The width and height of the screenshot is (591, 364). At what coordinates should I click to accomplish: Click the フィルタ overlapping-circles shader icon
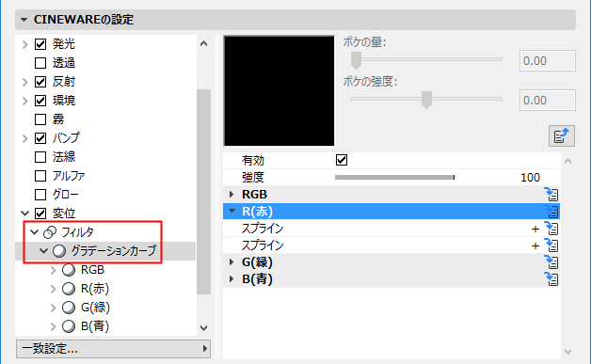[50, 232]
